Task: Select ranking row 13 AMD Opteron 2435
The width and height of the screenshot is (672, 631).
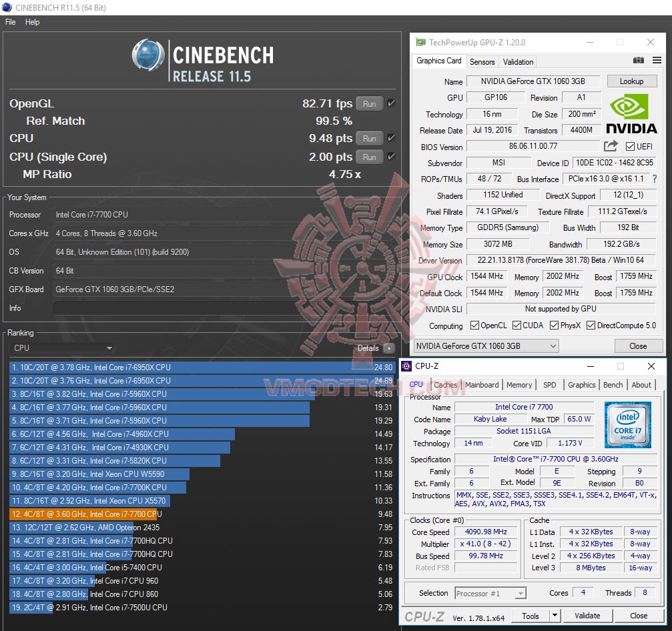Action: 201,528
